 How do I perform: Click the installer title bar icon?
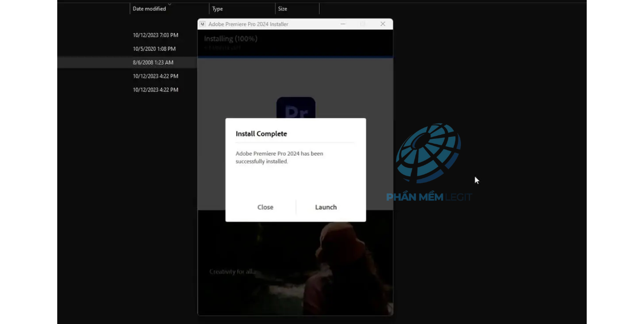tap(202, 24)
